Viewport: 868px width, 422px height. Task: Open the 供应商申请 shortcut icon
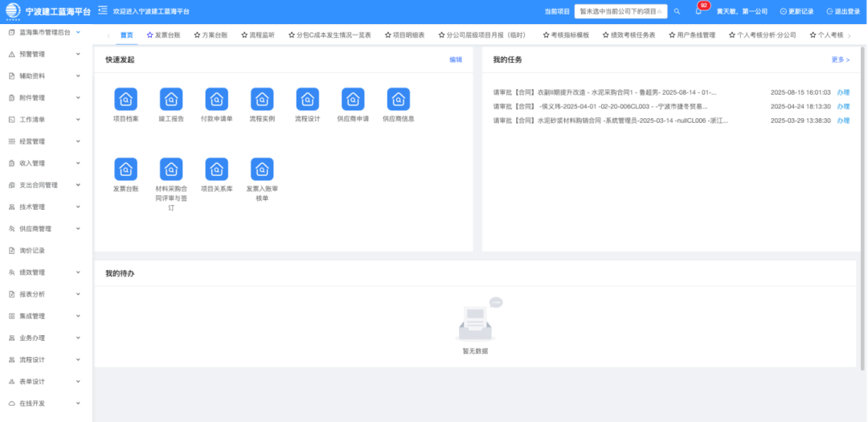click(x=353, y=100)
